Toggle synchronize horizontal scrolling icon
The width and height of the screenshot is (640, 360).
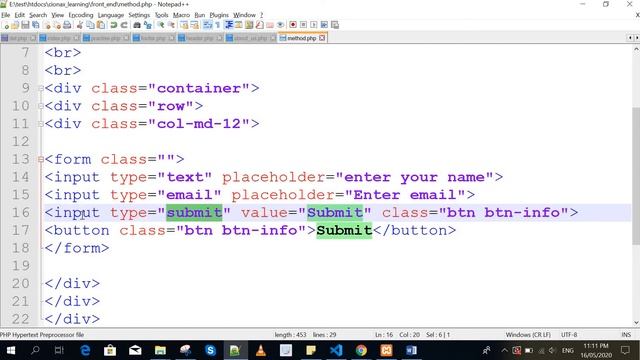pyautogui.click(x=195, y=25)
